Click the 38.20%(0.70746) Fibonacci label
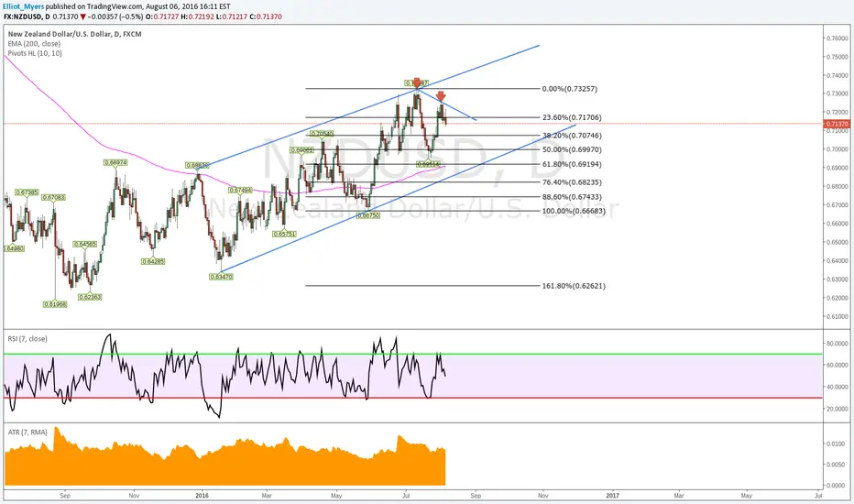Image resolution: width=854 pixels, height=504 pixels. (x=572, y=135)
